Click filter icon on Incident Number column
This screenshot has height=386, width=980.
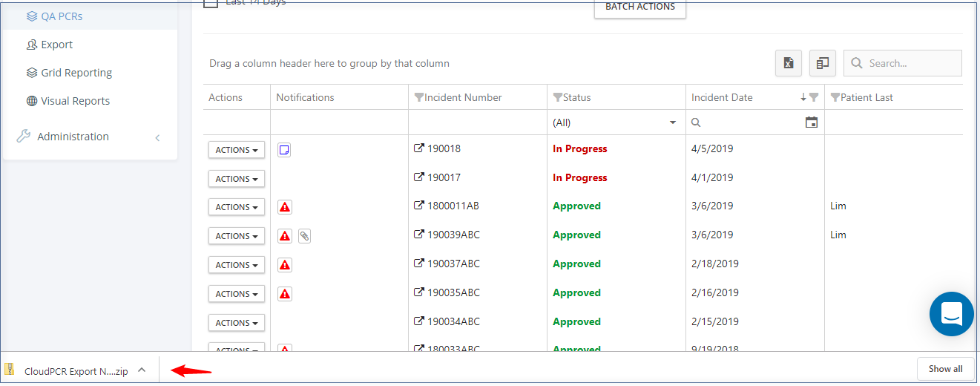[x=419, y=97]
